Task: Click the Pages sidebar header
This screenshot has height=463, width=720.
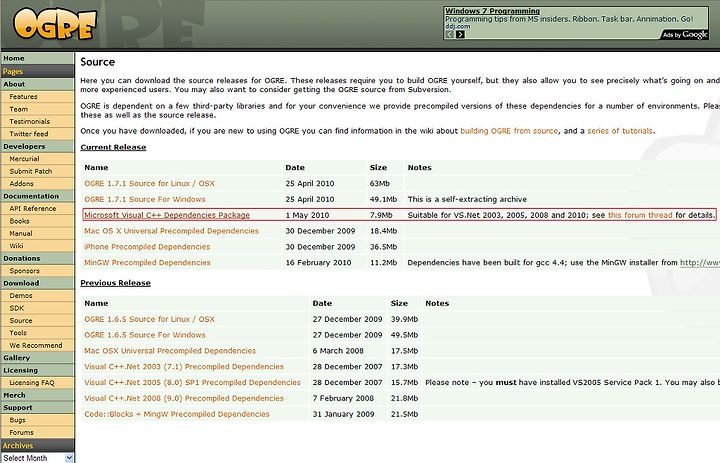Action: (x=37, y=71)
